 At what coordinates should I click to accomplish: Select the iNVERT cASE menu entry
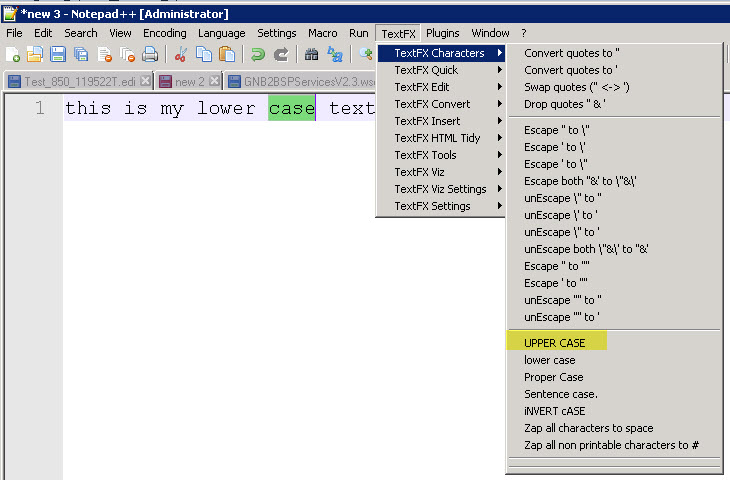(614, 411)
